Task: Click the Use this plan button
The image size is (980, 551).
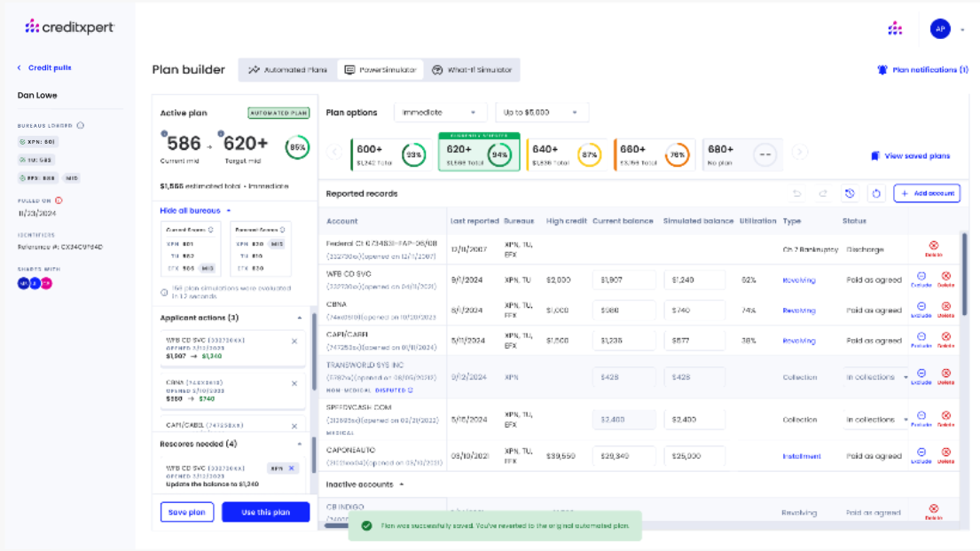Action: click(265, 512)
